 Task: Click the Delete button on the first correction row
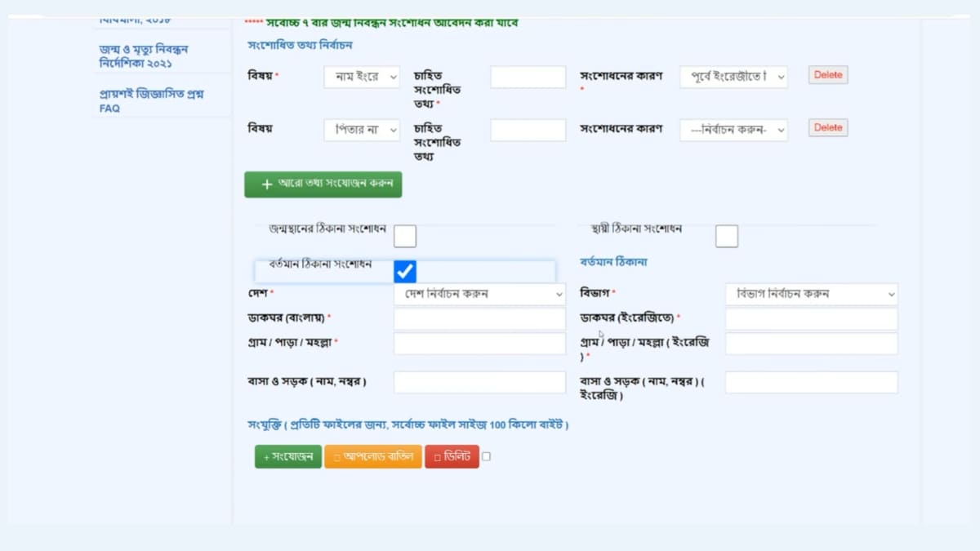pyautogui.click(x=827, y=73)
